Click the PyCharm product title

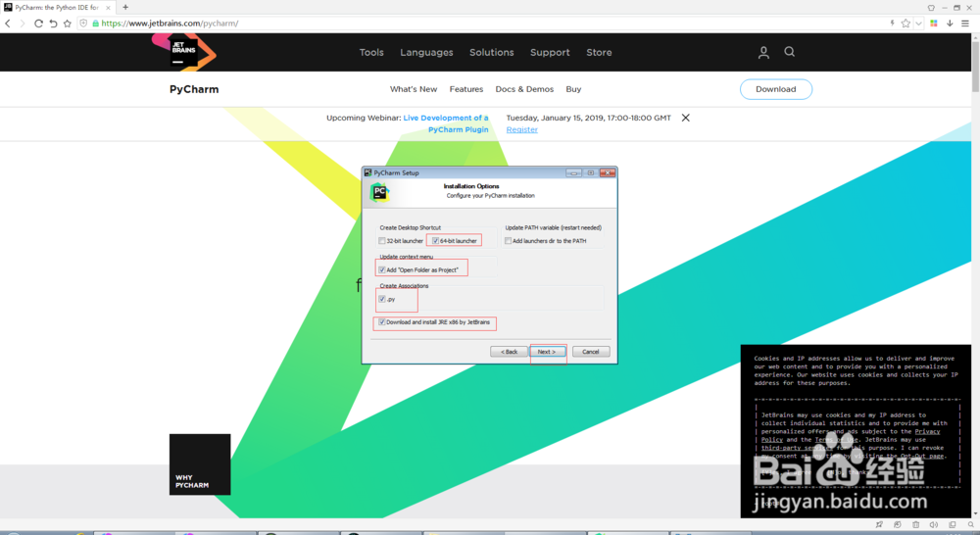click(x=194, y=89)
